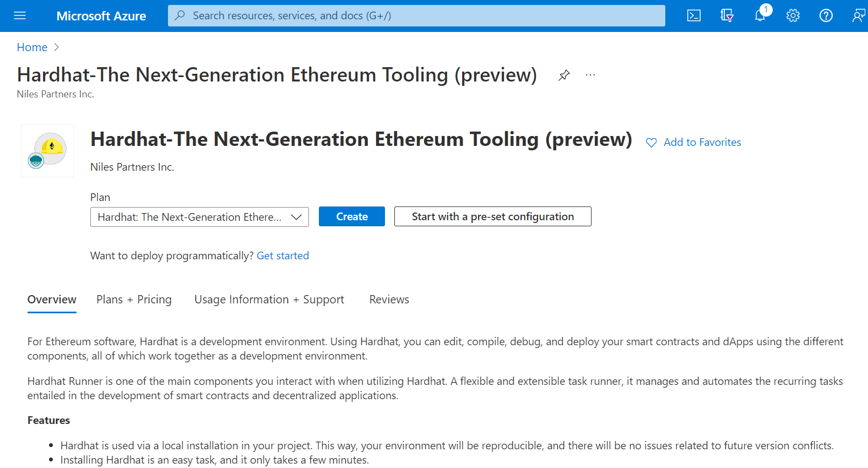Open the more options ellipsis beside title
The image size is (868, 468).
pos(590,75)
